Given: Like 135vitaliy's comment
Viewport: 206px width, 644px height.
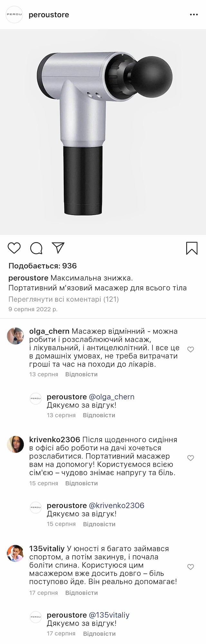Looking at the screenshot, I should click(x=191, y=567).
